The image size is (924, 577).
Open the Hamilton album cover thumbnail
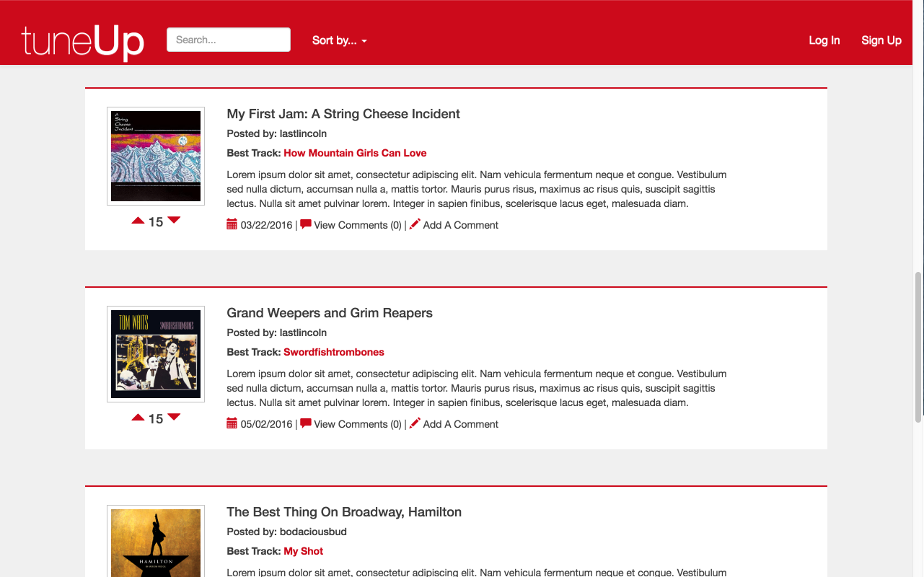156,541
